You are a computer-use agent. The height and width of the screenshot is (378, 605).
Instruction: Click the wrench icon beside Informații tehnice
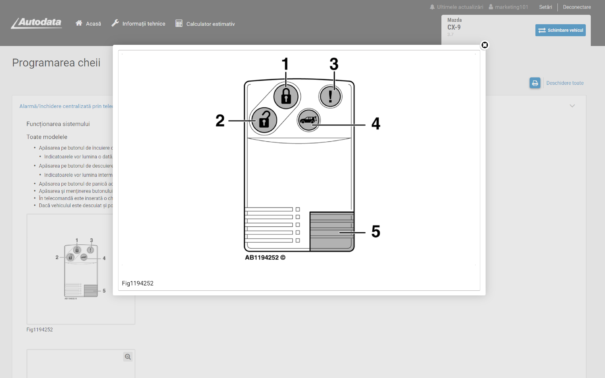(115, 23)
